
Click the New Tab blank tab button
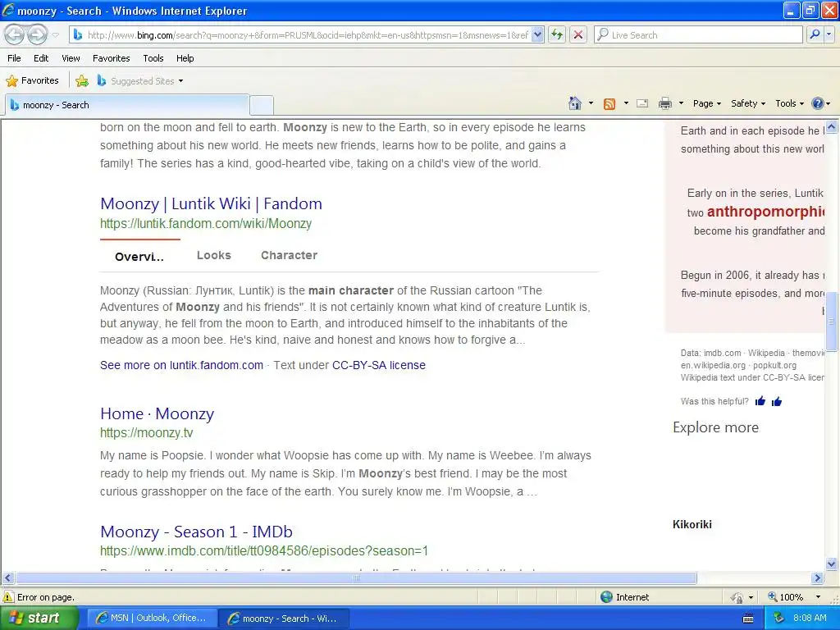262,105
